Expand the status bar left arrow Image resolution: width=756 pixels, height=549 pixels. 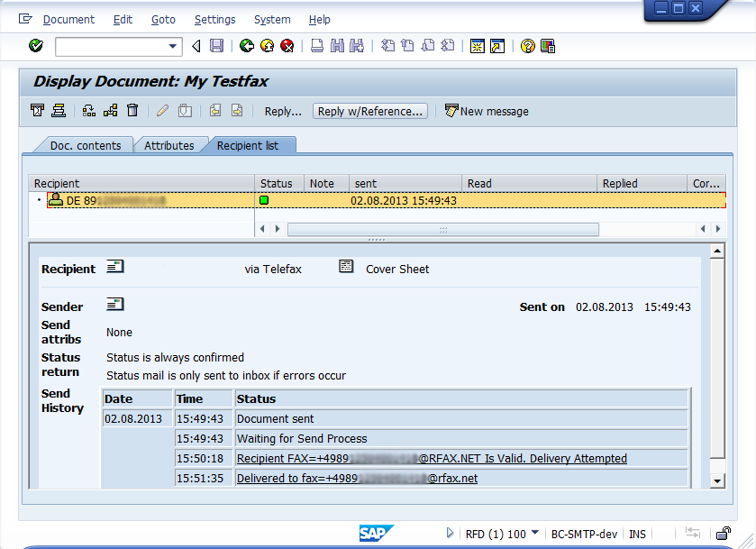[451, 533]
